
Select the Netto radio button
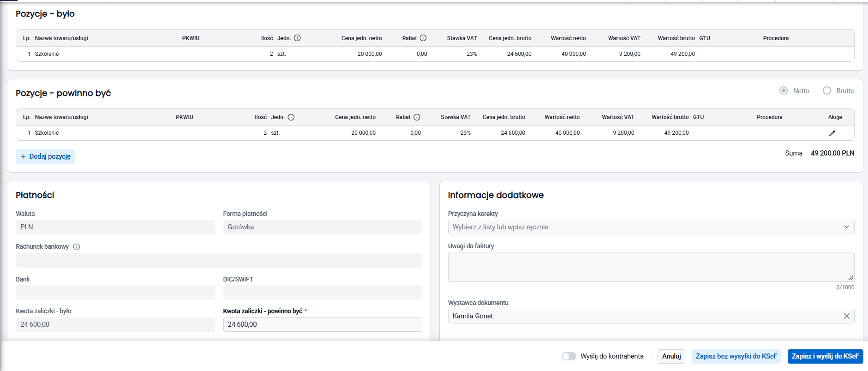tap(784, 90)
